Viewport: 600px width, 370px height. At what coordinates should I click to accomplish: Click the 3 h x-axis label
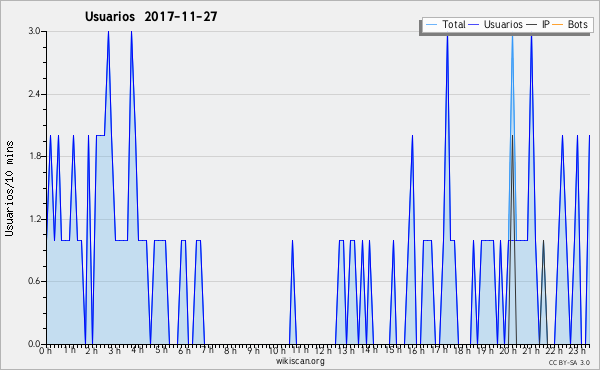(x=114, y=350)
